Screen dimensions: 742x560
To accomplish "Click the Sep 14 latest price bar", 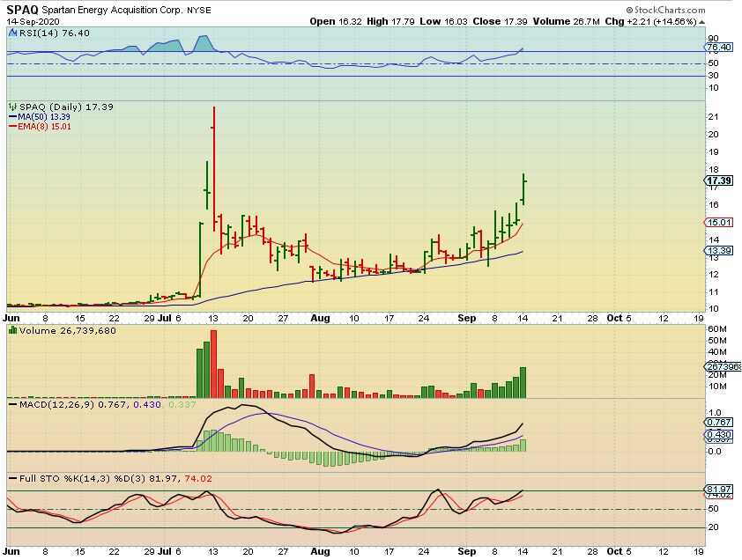I will click(x=523, y=189).
